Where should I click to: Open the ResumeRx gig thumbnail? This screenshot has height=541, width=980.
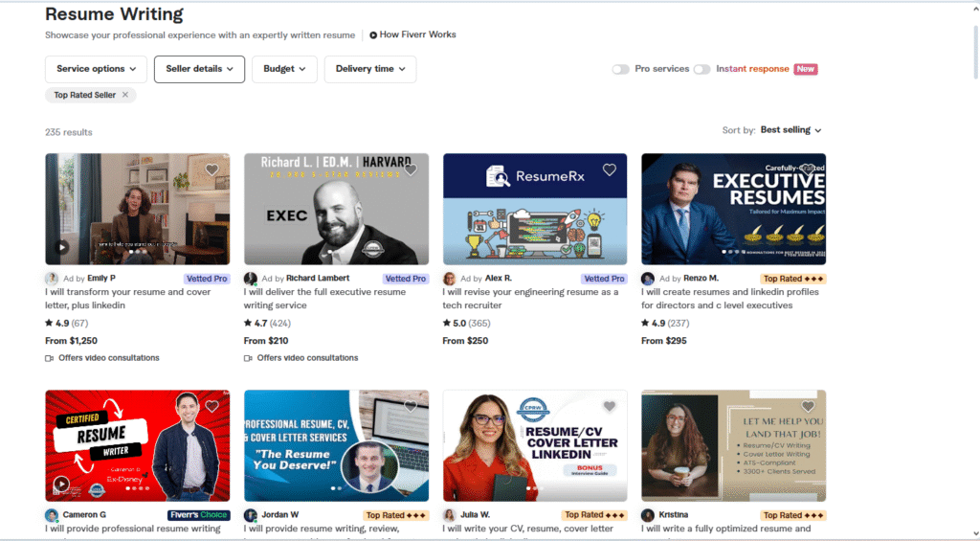pos(535,209)
